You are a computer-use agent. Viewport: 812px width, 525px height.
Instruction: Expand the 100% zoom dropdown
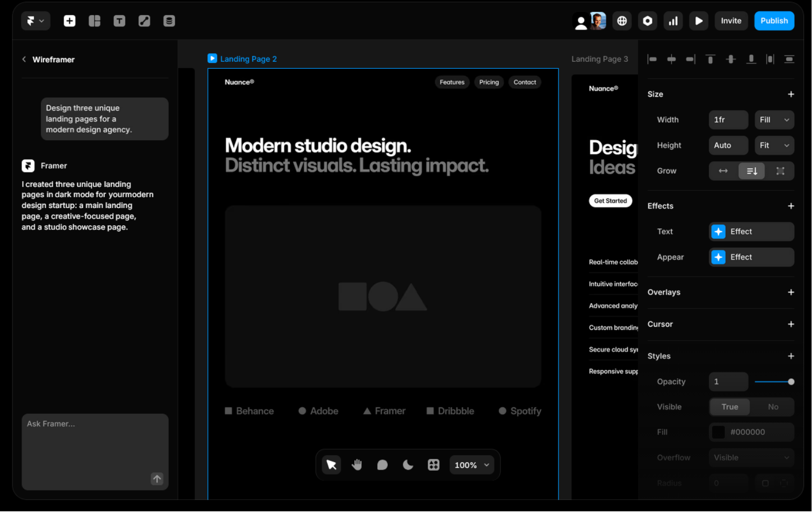(x=472, y=465)
